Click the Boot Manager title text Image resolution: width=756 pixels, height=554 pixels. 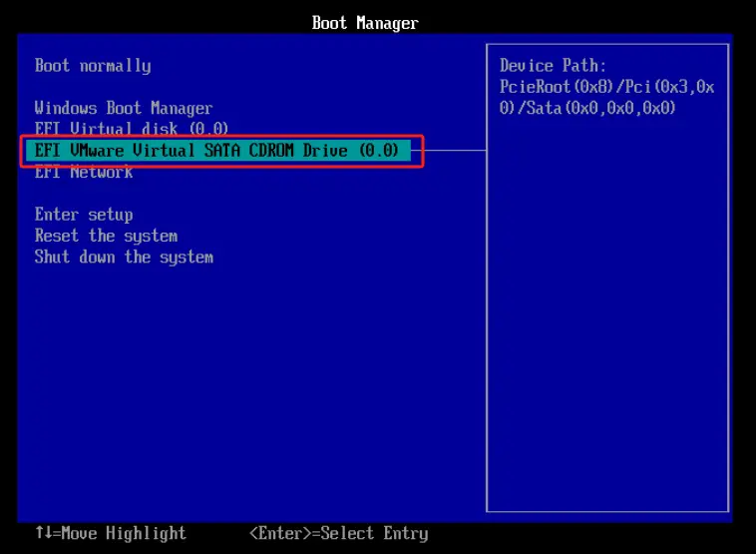click(365, 23)
